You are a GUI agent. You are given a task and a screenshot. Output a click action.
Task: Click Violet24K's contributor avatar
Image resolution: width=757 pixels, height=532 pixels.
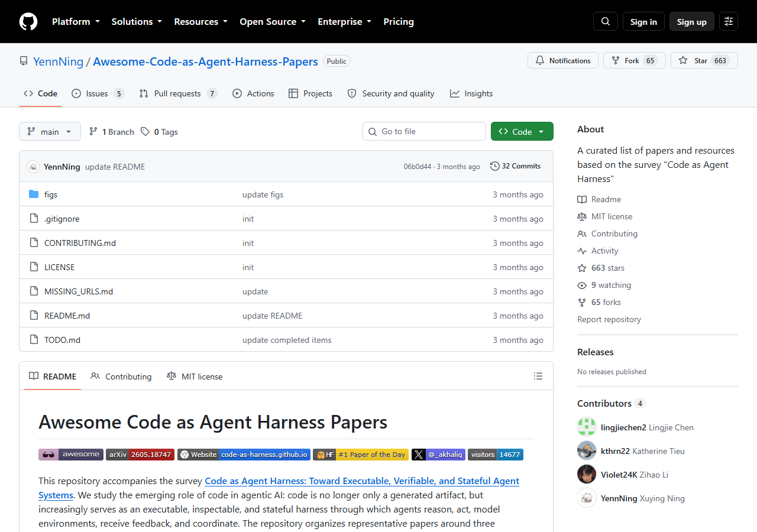point(587,474)
